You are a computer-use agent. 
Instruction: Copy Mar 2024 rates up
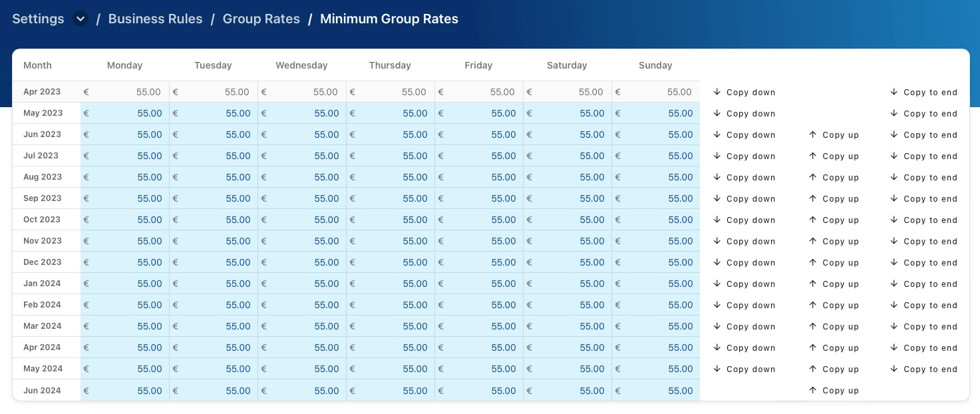point(834,326)
